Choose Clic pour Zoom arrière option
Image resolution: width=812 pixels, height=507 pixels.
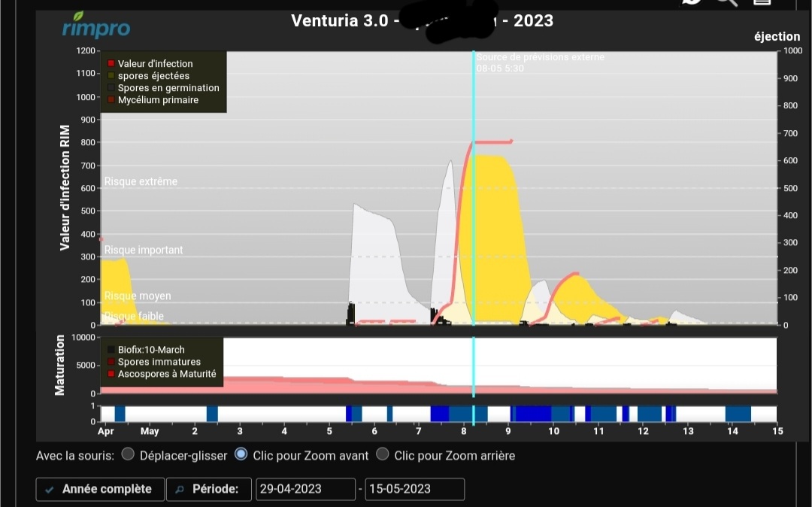coord(382,454)
